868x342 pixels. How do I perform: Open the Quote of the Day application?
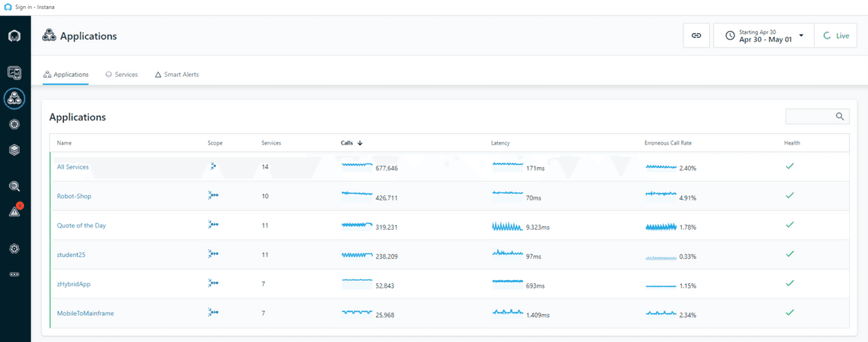(x=81, y=225)
